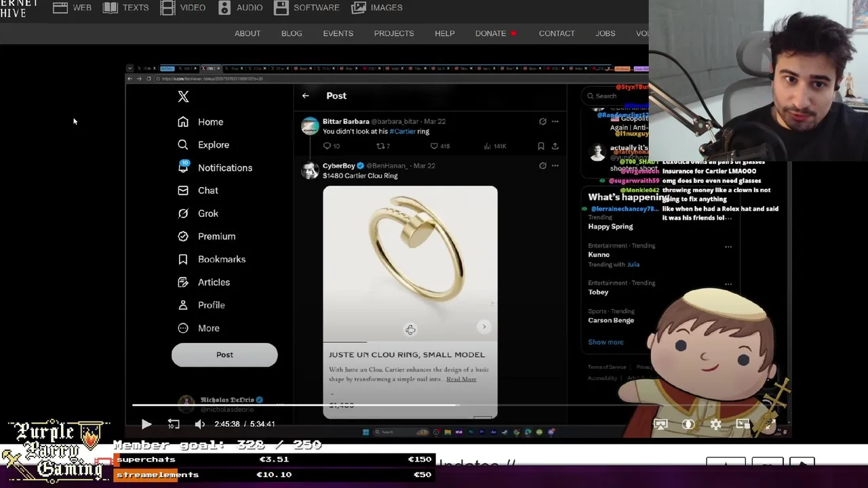Cast the video with the AirPlay icon

click(660, 424)
